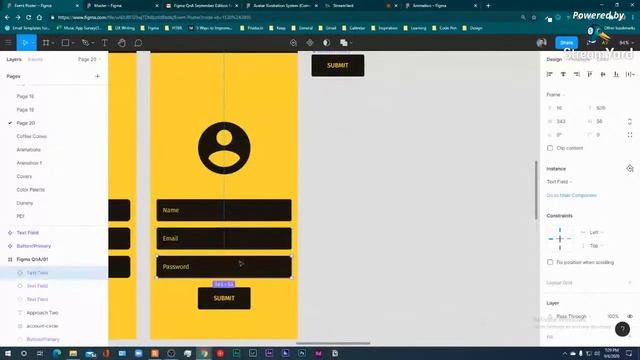This screenshot has width=640, height=360.
Task: Click align horizontal centers icon
Action: click(x=563, y=74)
